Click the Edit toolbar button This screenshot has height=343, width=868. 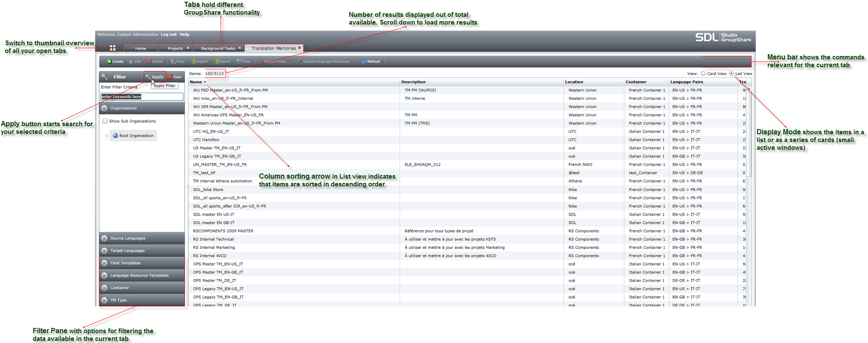[x=135, y=62]
